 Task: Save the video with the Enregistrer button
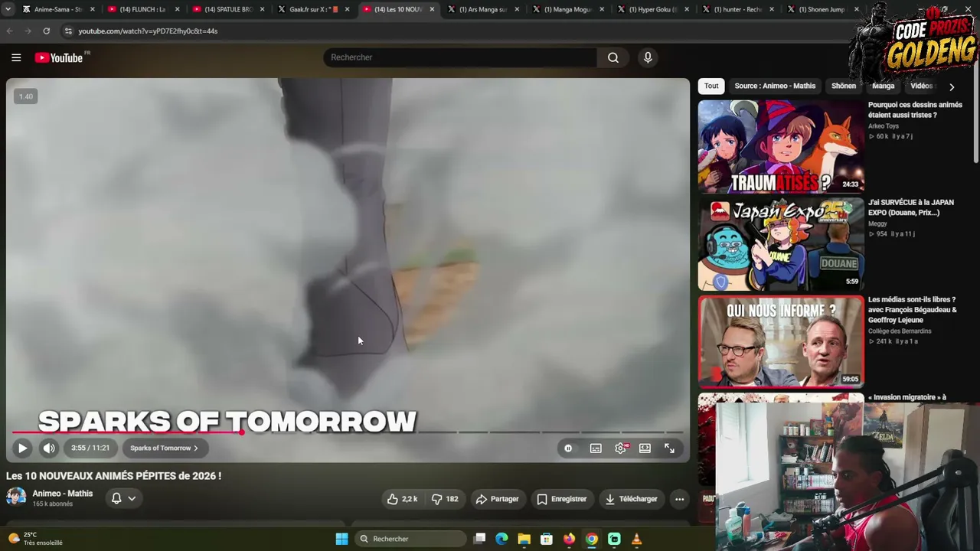562,499
